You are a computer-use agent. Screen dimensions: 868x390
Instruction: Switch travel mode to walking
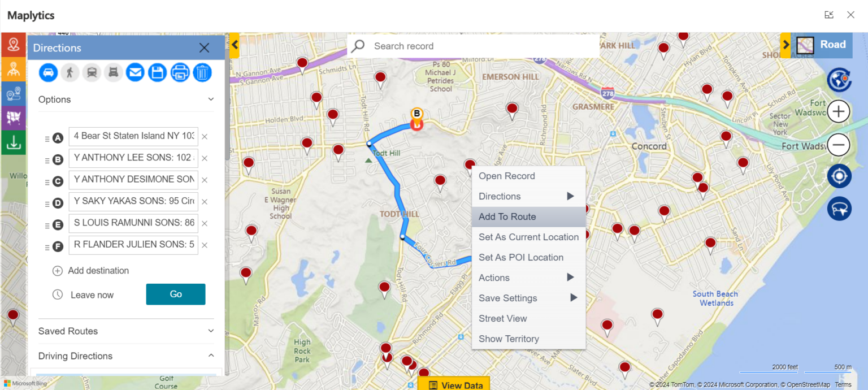pyautogui.click(x=70, y=72)
